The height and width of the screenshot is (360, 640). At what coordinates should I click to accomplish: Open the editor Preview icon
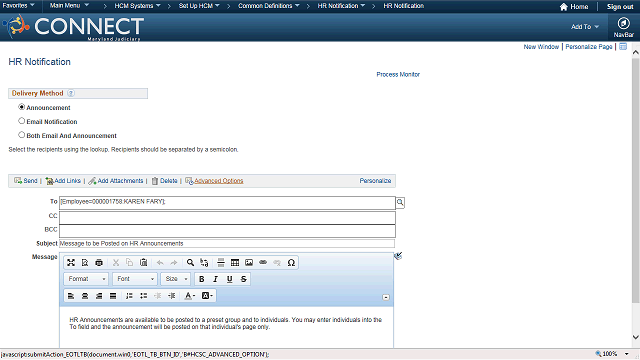[85, 262]
